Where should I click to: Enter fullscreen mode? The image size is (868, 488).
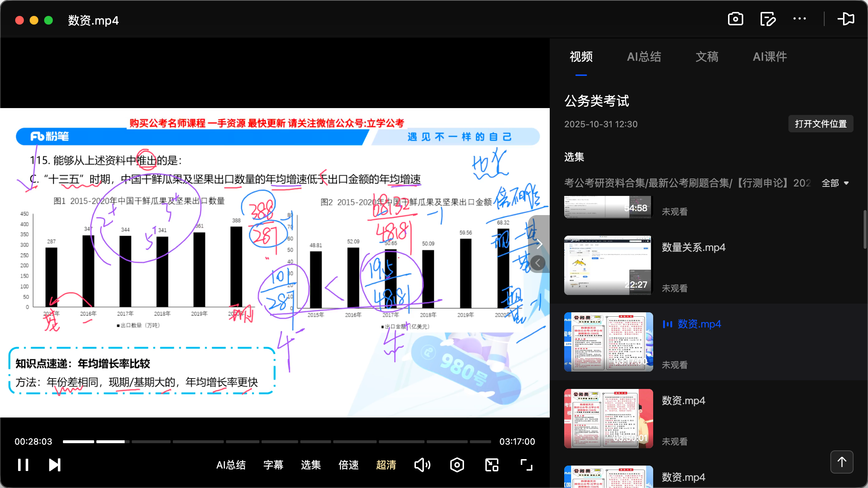(526, 465)
